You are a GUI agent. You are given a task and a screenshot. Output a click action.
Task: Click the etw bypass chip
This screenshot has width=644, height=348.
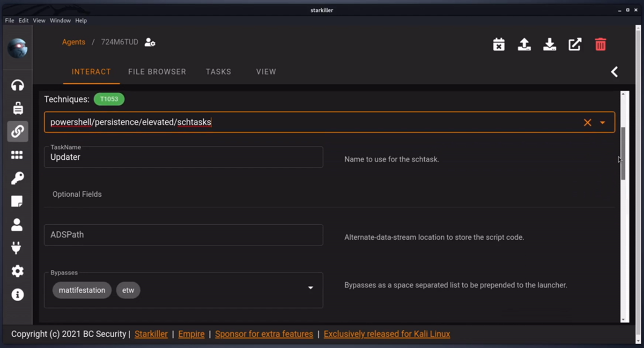(x=128, y=290)
